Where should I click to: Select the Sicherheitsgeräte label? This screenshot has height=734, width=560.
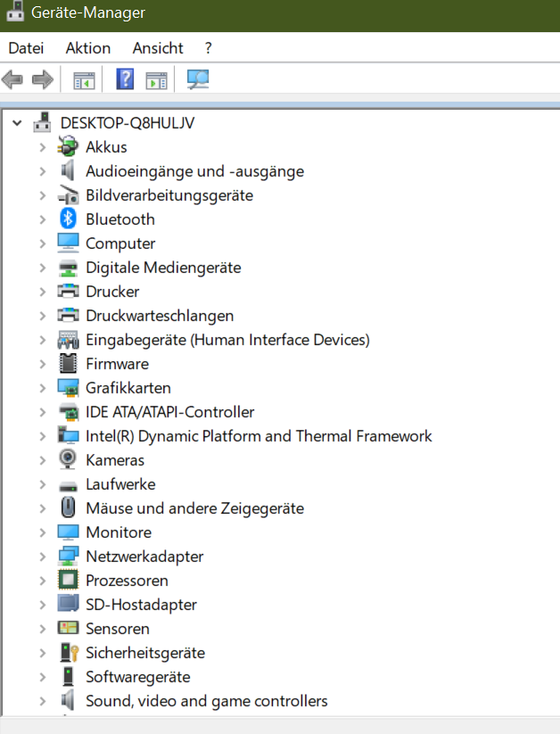coord(145,653)
